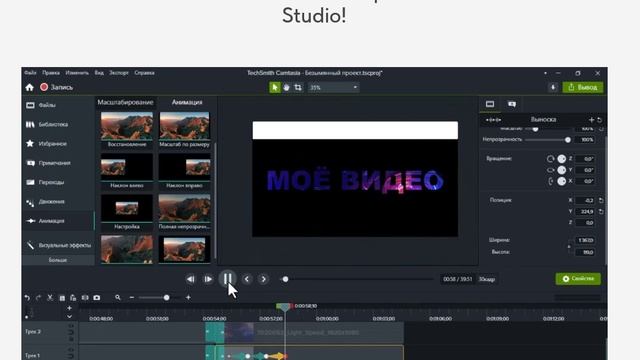Open the Библиотека panel
The height and width of the screenshot is (360, 640).
[x=58, y=124]
